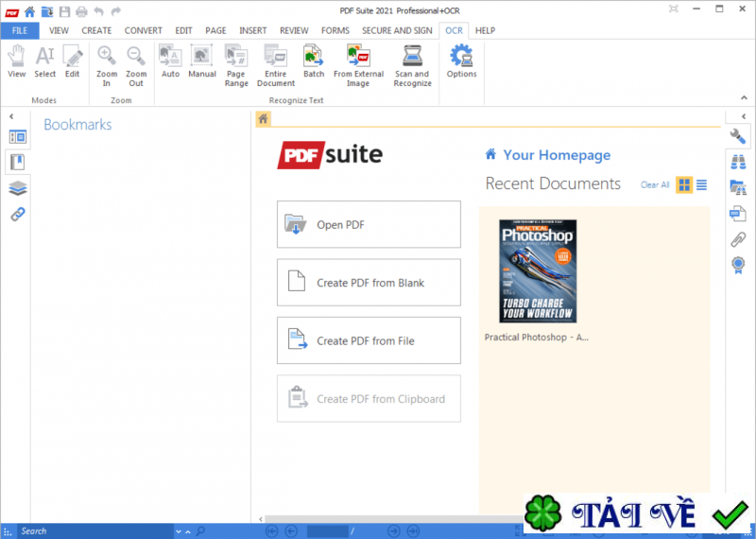This screenshot has width=756, height=539.
Task: Click the Zoom In magnifier
Action: [107, 66]
